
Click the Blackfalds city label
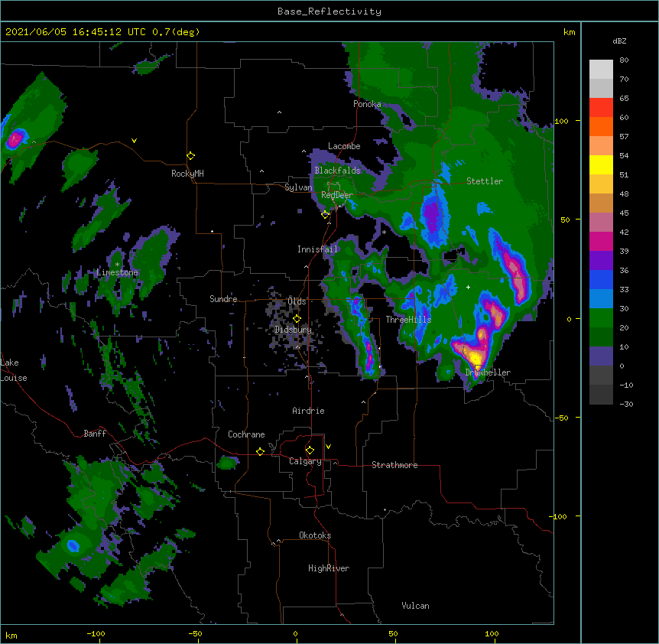337,171
